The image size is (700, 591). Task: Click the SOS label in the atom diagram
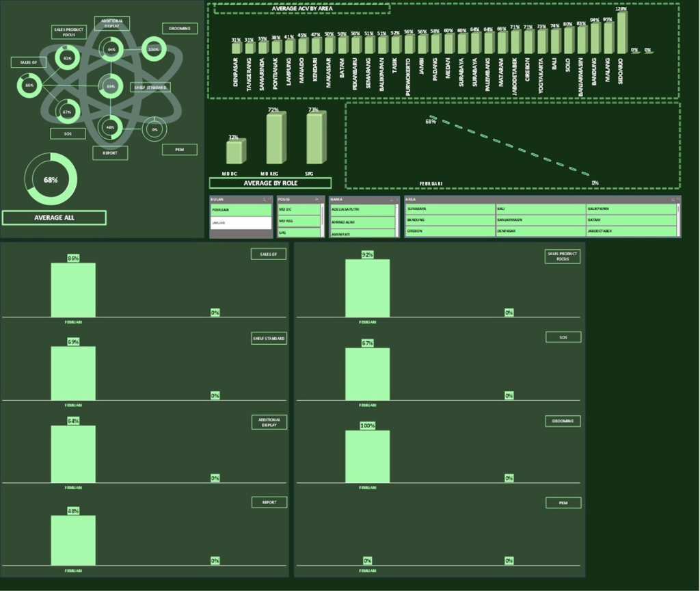click(68, 133)
